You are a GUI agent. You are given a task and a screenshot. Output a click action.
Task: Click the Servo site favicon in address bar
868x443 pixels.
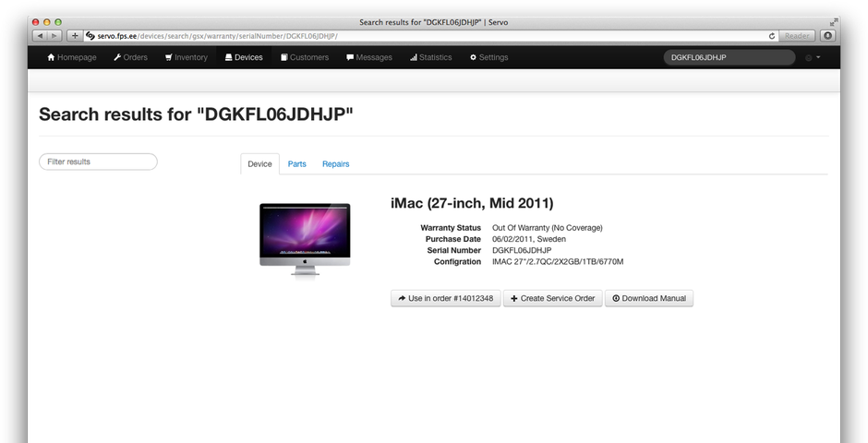(x=90, y=36)
